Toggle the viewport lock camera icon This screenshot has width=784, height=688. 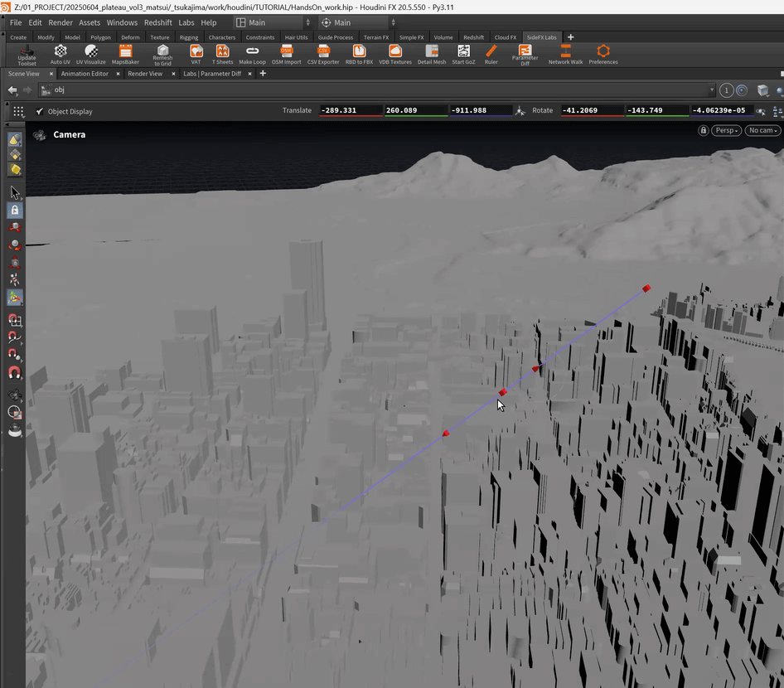pos(704,131)
